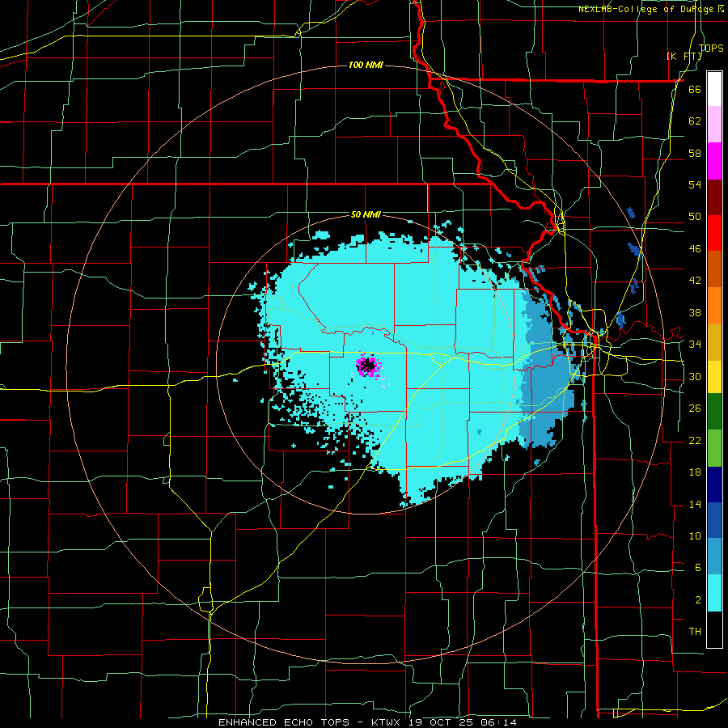Click the '30' legend value

(695, 376)
